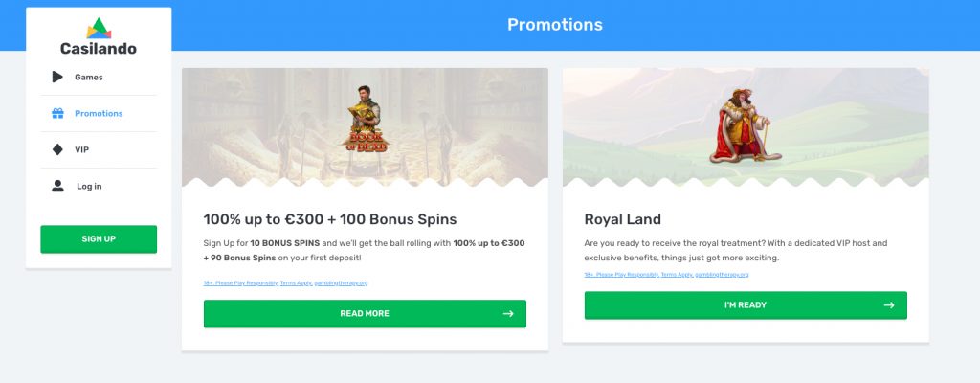980x383 pixels.
Task: Click the arrow on Read More button
Action: (508, 313)
